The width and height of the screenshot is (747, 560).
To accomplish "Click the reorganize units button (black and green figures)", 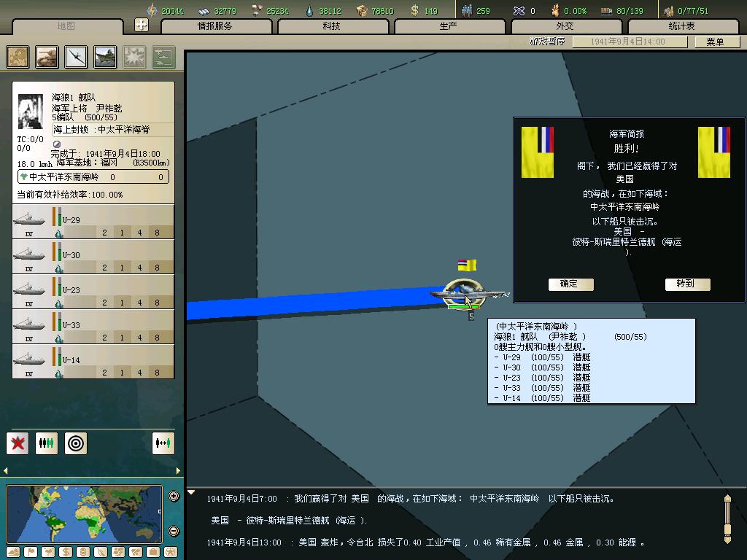I will [x=47, y=443].
